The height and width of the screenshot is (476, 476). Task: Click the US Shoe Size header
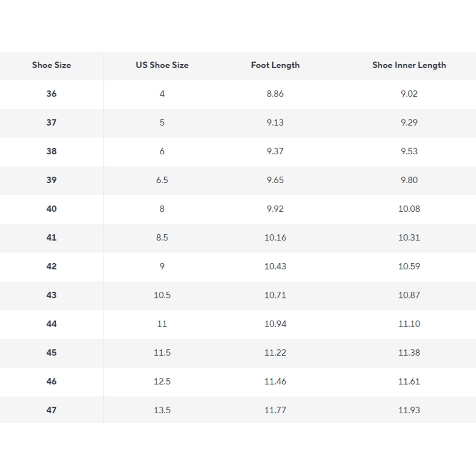click(162, 65)
